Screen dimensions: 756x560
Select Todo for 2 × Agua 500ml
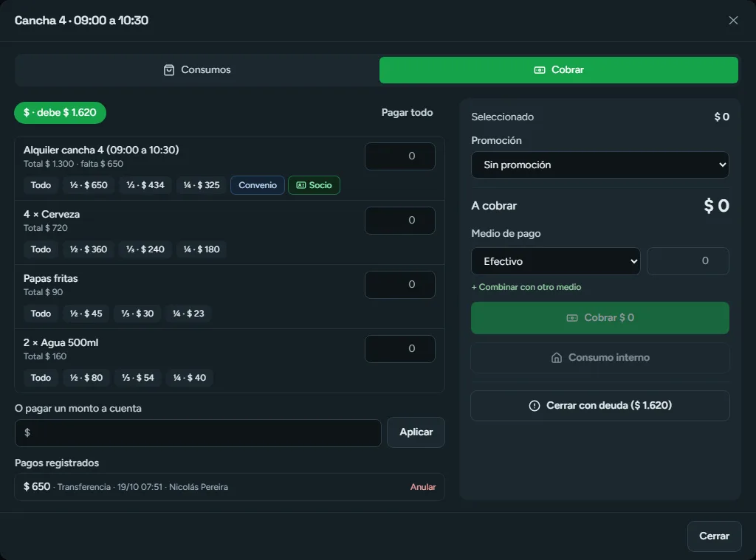[41, 377]
